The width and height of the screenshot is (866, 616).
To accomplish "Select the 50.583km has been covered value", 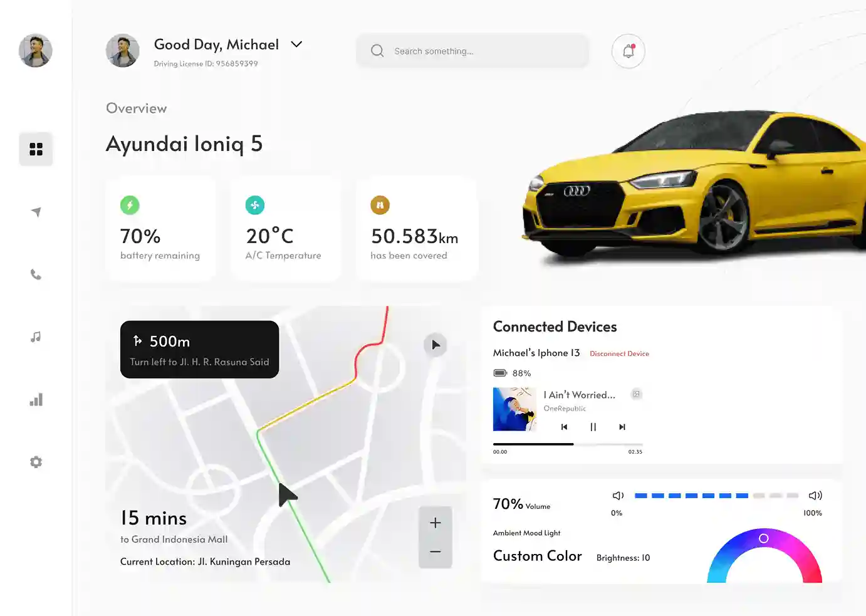I will coord(414,236).
